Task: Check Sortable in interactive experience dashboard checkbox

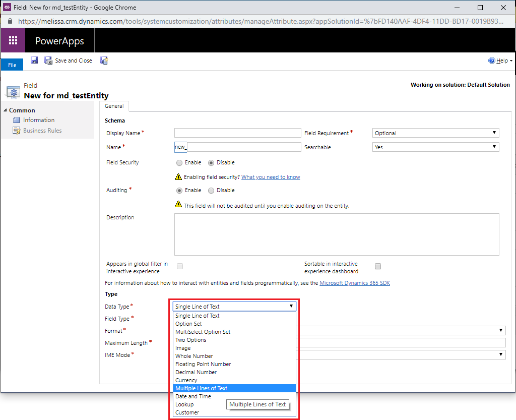Action: click(x=378, y=266)
